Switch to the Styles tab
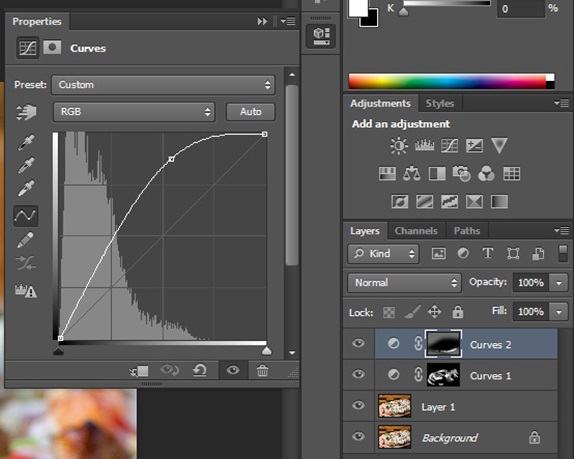The image size is (574, 459). coord(440,104)
